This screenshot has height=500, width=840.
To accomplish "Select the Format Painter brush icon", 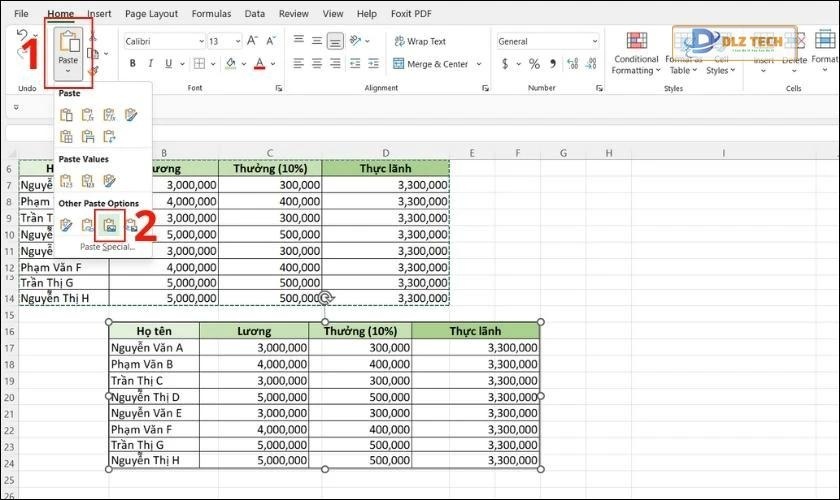I will 93,70.
